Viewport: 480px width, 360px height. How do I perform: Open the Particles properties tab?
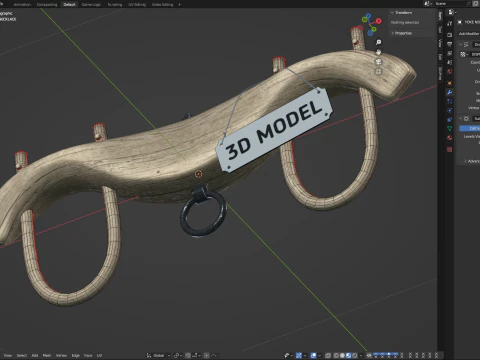[x=450, y=101]
